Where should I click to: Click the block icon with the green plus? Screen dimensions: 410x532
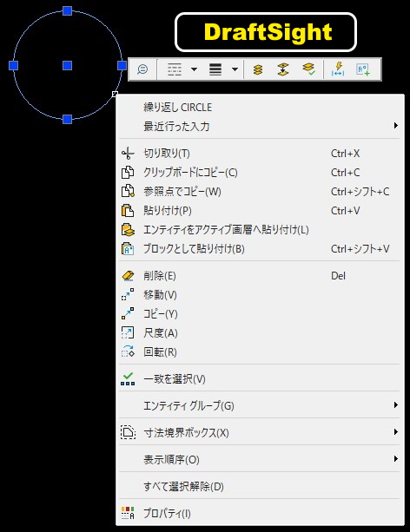[363, 69]
